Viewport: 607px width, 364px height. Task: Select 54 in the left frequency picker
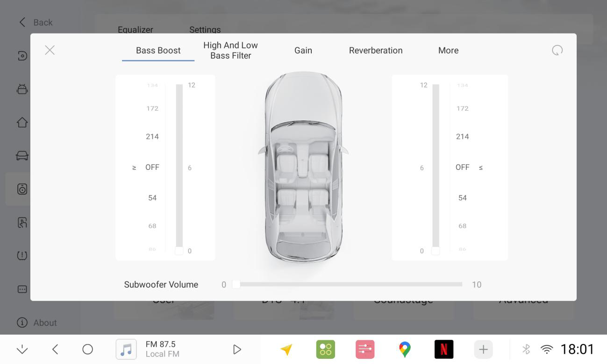pos(152,198)
